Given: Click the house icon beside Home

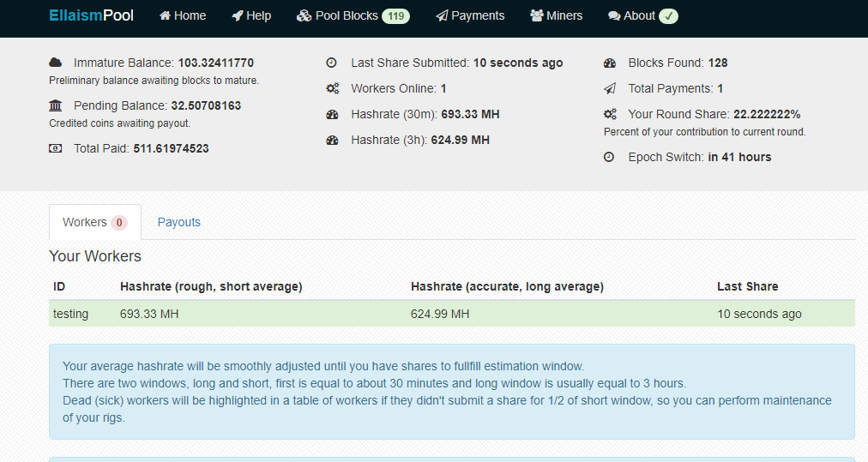Looking at the screenshot, I should coord(165,15).
